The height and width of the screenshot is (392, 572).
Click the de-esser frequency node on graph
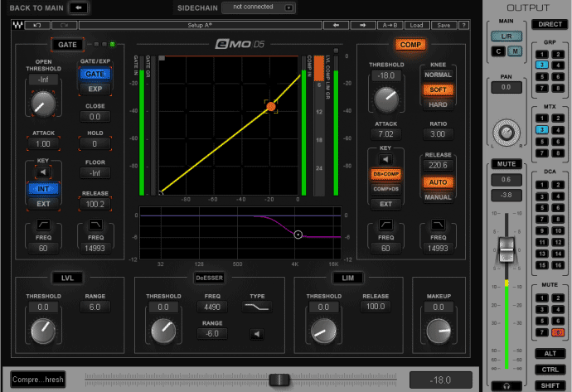point(298,235)
